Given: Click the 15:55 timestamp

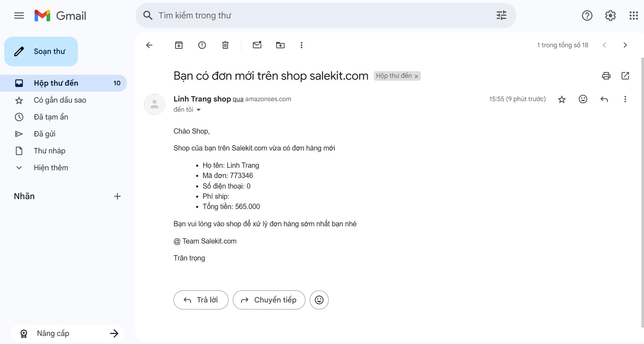Looking at the screenshot, I should 517,99.
